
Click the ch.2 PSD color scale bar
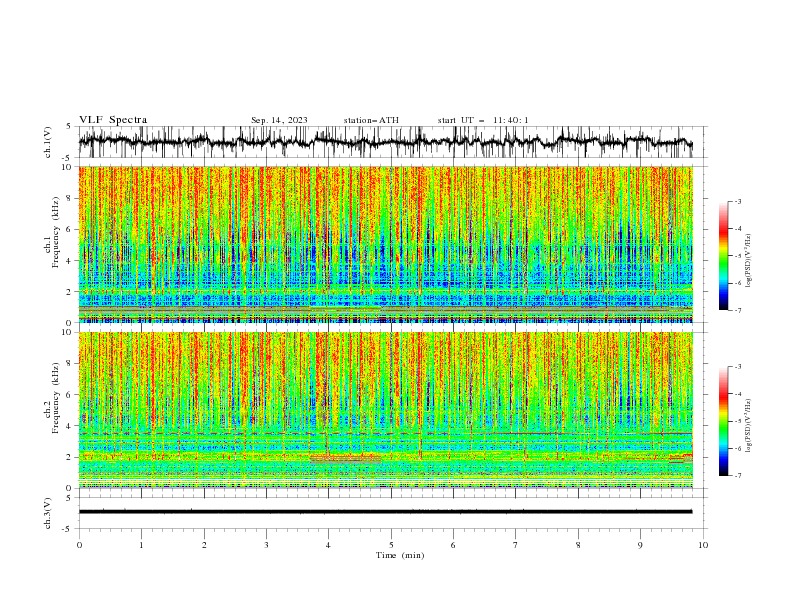(x=723, y=421)
